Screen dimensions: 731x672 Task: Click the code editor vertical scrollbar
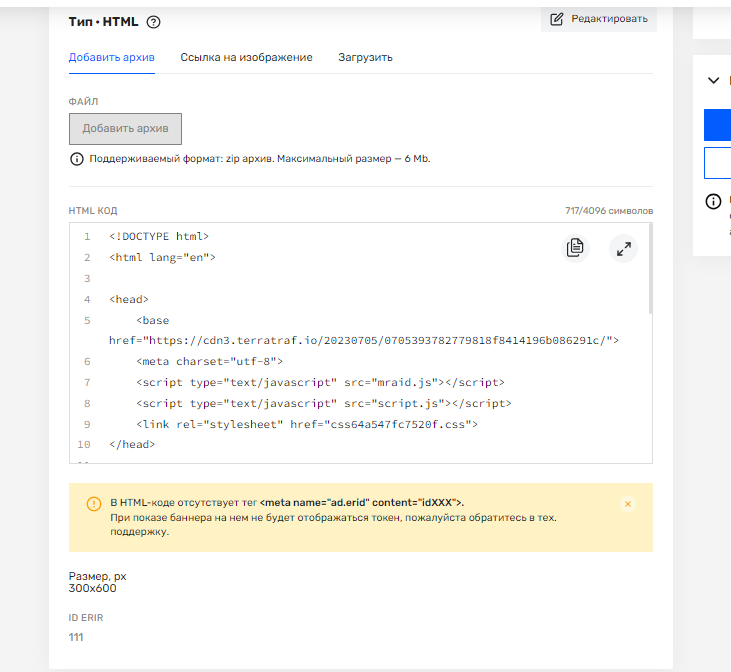(x=650, y=269)
